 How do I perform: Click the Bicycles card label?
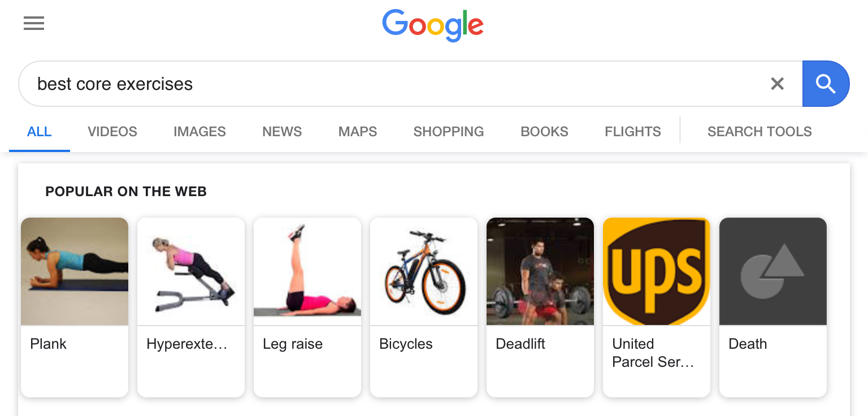(x=406, y=344)
